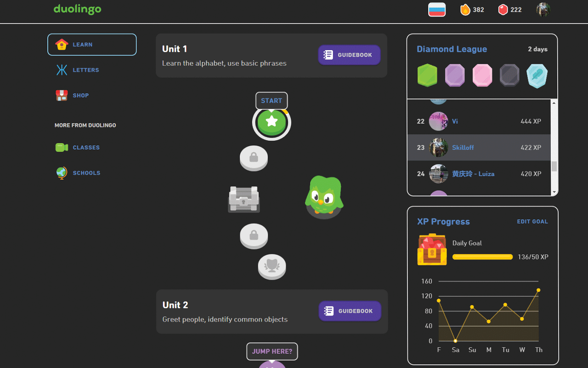588x368 pixels.
Task: Click the 'MORE FROM DUOLINGO' sidebar label
Action: click(85, 125)
